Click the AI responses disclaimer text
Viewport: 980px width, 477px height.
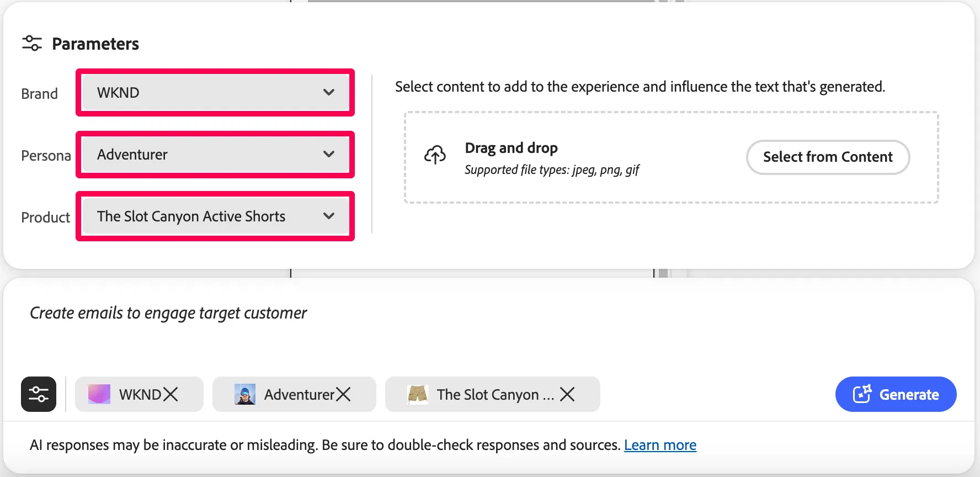325,445
